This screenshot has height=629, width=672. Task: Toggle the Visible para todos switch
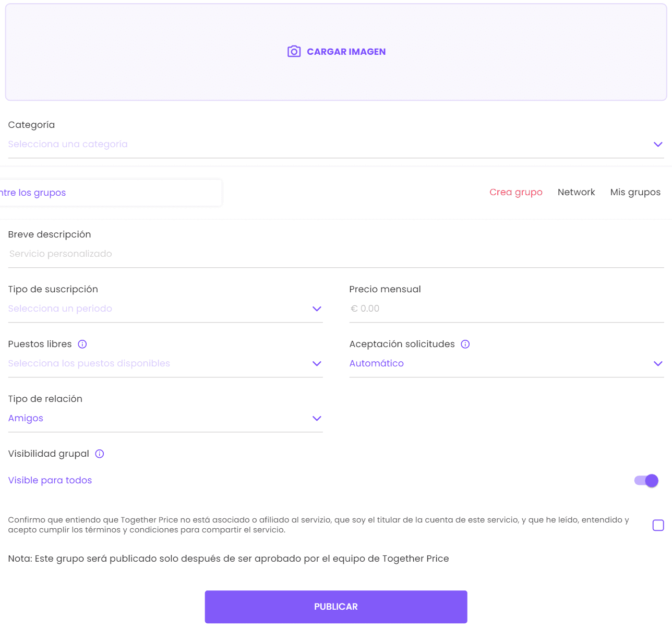click(x=646, y=480)
